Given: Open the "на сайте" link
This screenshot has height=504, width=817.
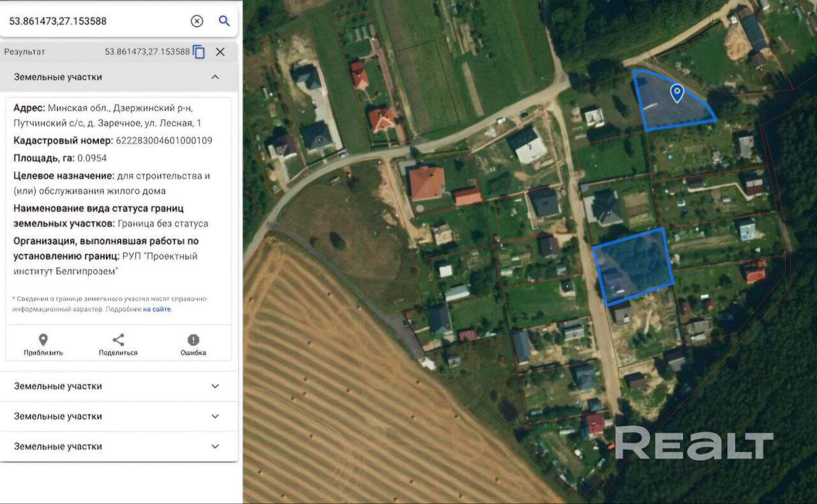Looking at the screenshot, I should click(x=156, y=309).
